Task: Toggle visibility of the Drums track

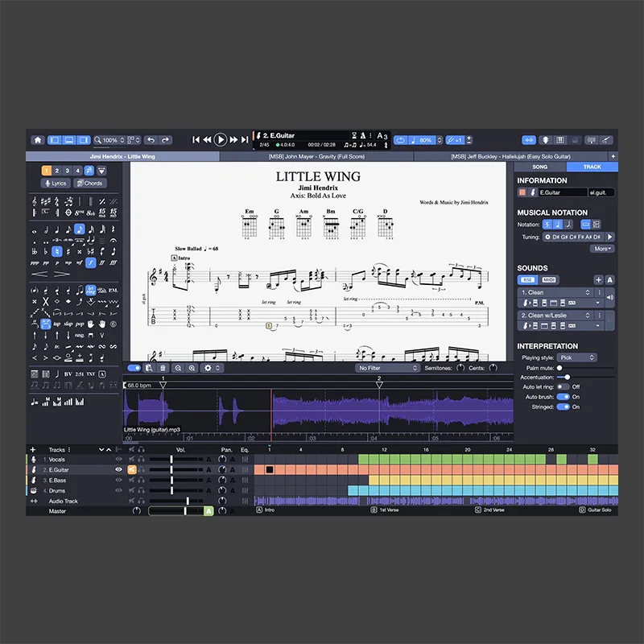Action: coord(118,490)
